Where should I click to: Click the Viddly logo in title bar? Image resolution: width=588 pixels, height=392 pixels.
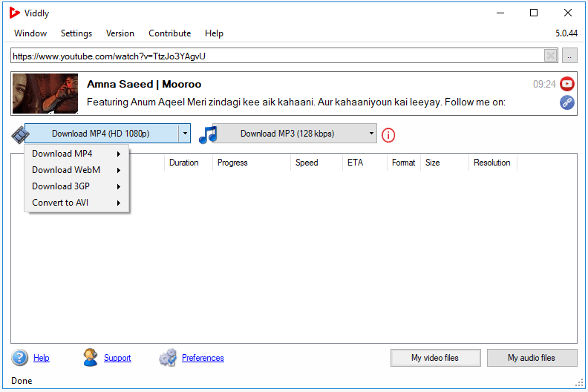pos(15,13)
